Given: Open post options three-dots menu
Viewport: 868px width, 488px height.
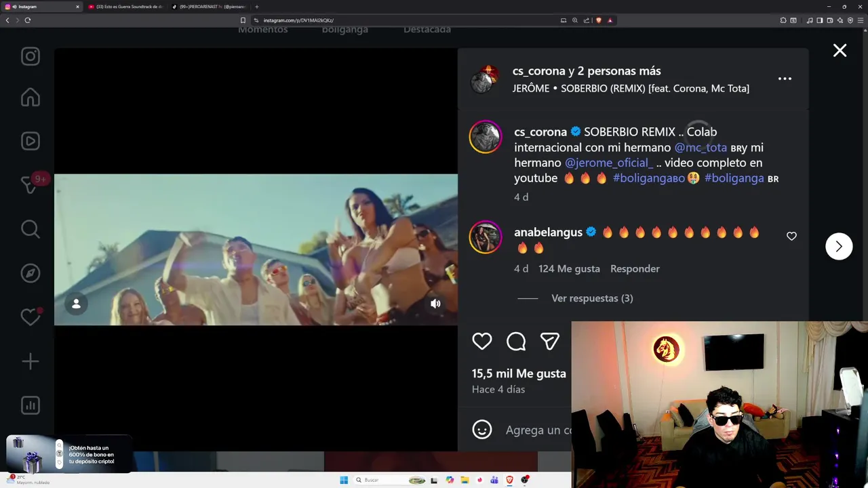Looking at the screenshot, I should (x=785, y=79).
